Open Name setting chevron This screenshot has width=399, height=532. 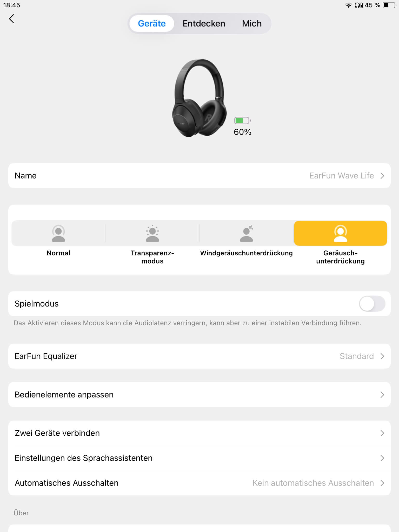pyautogui.click(x=382, y=176)
